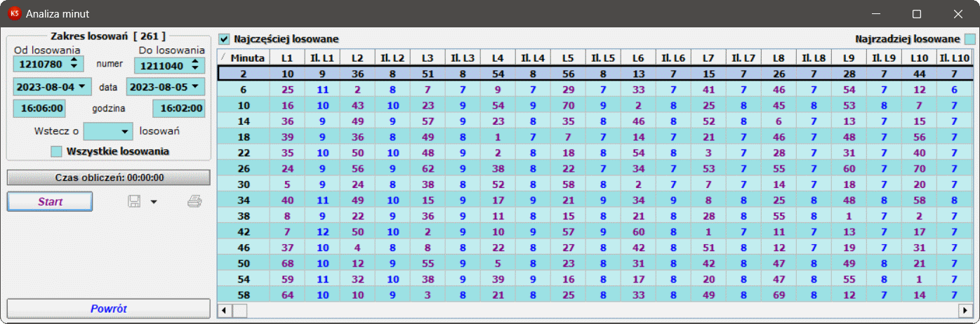Viewport: 980px width, 324px height.
Task: Click the Powrót button
Action: click(109, 309)
